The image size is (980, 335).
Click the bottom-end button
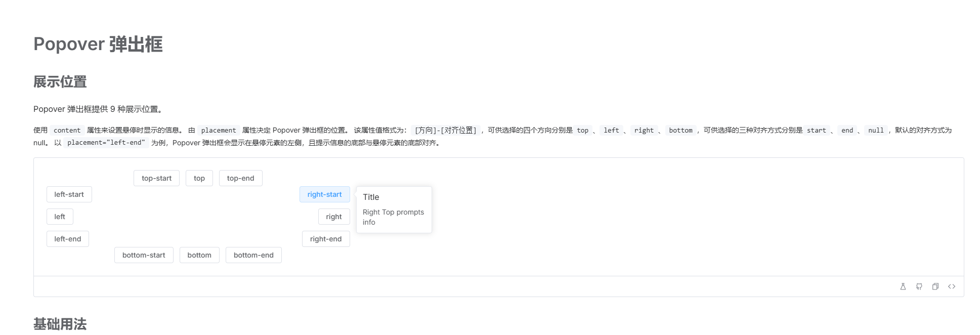pos(253,255)
